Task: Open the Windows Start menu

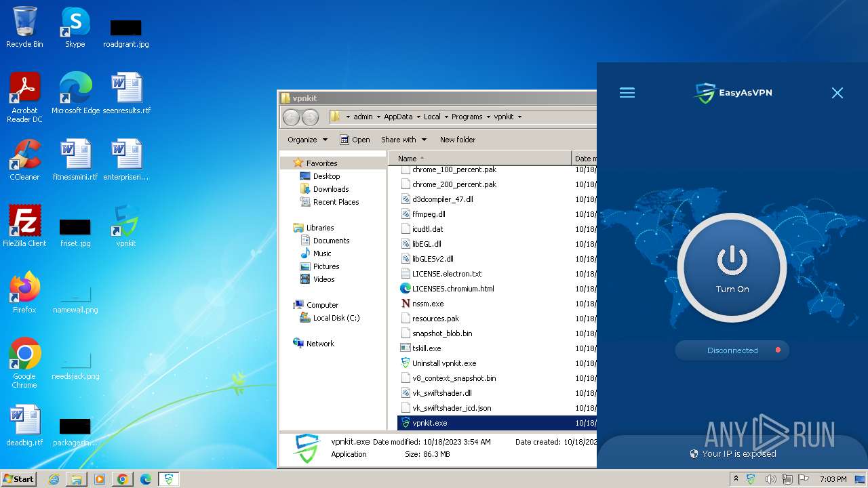Action: (19, 479)
